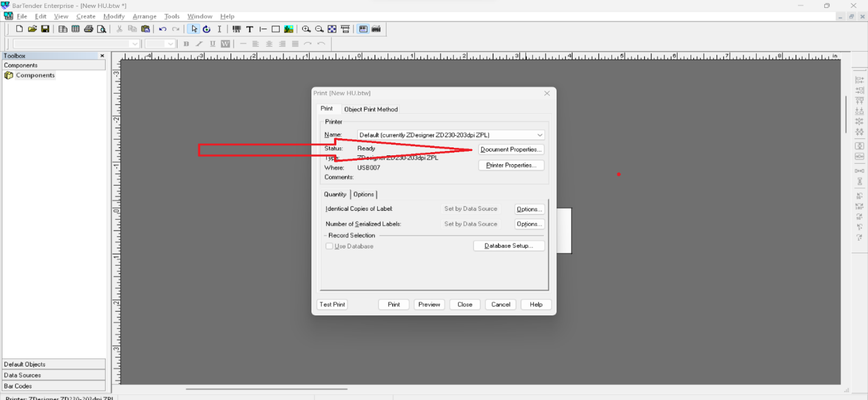Open the Create menu
The height and width of the screenshot is (400, 868).
[86, 16]
